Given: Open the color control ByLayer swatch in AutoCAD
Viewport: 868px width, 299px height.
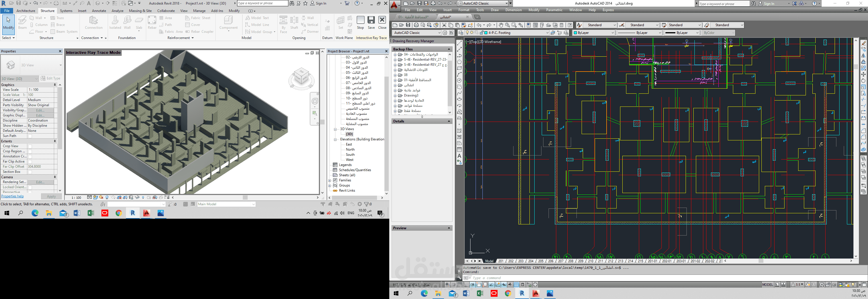Looking at the screenshot, I should pos(594,33).
